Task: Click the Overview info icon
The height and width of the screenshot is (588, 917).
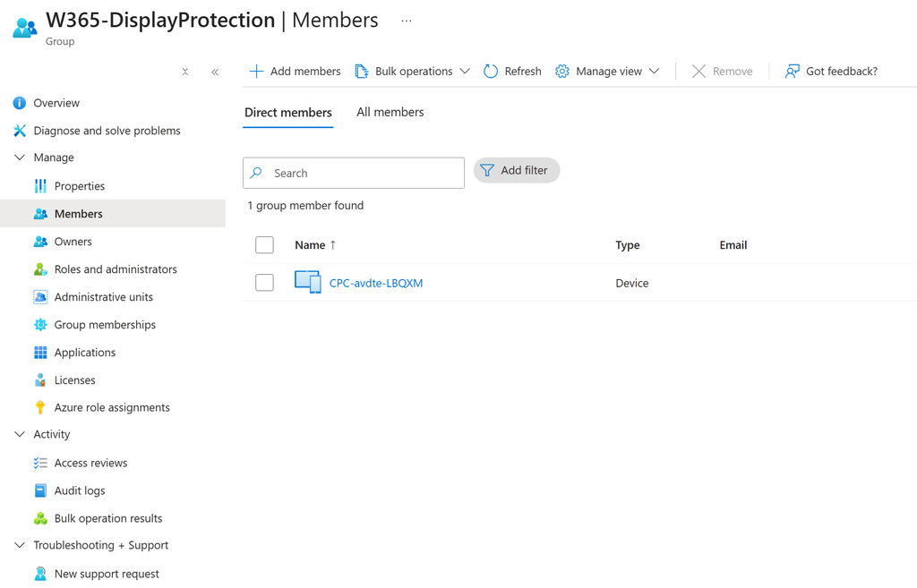Action: (20, 103)
